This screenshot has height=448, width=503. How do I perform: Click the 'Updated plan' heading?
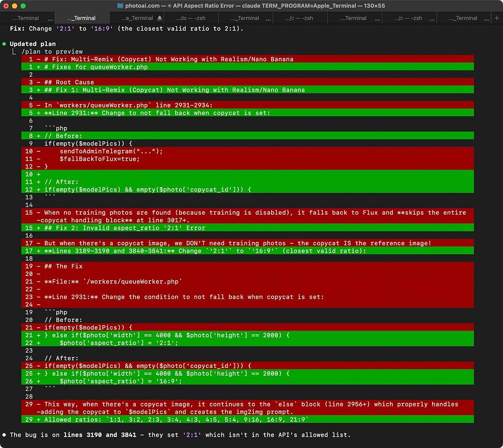[33, 44]
